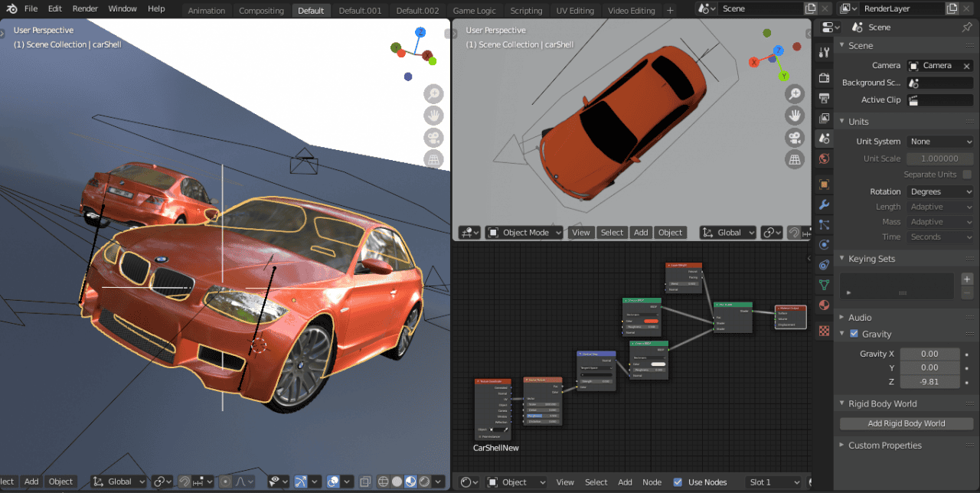Open the Slot 1 dropdown in shader editor
Screen dimensions: 980x493
point(773,482)
